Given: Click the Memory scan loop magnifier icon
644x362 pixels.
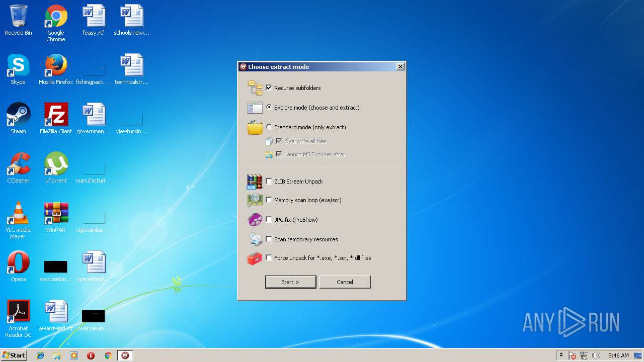Looking at the screenshot, I should point(255,200).
